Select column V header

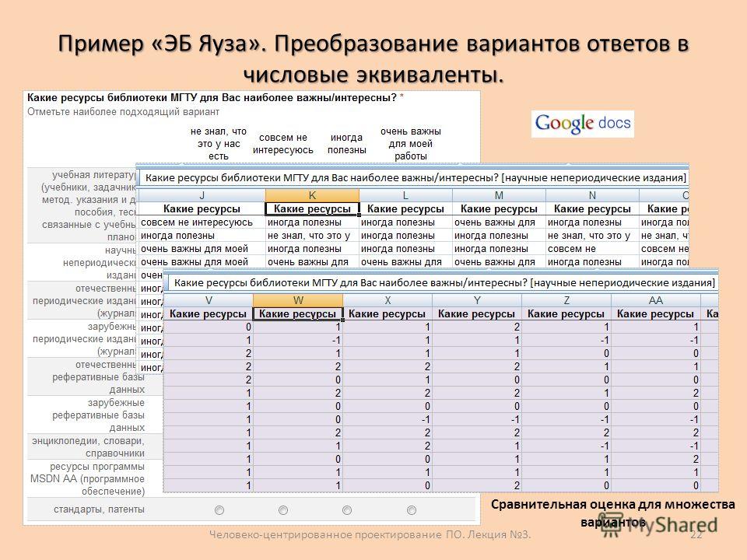209,300
